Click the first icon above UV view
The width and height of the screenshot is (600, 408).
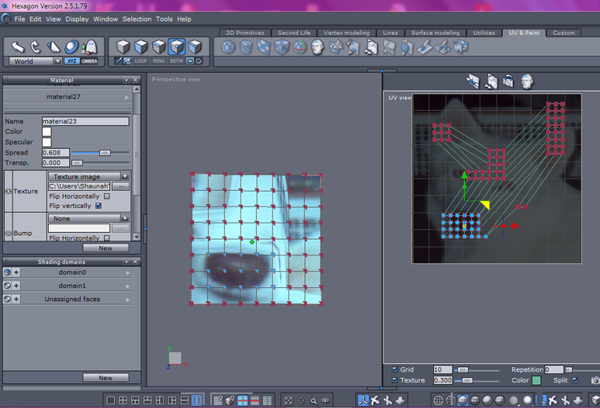473,82
